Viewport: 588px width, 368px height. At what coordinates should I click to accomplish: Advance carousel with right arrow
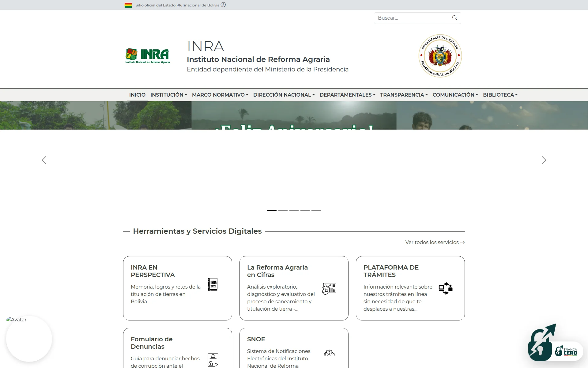[x=544, y=160]
